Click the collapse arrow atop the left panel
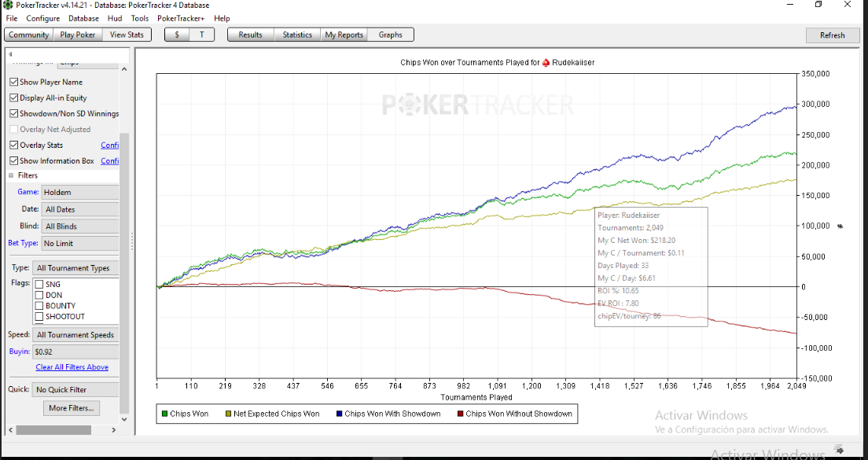The image size is (868, 460). point(10,54)
